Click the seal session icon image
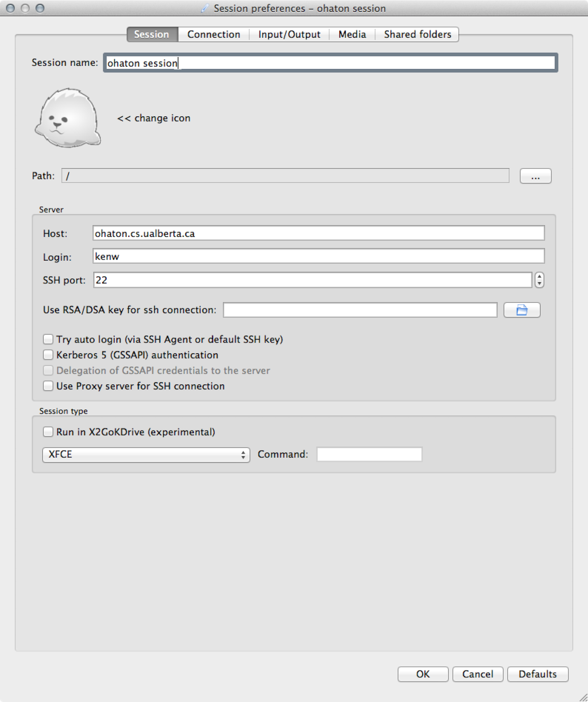Image resolution: width=588 pixels, height=702 pixels. (68, 118)
